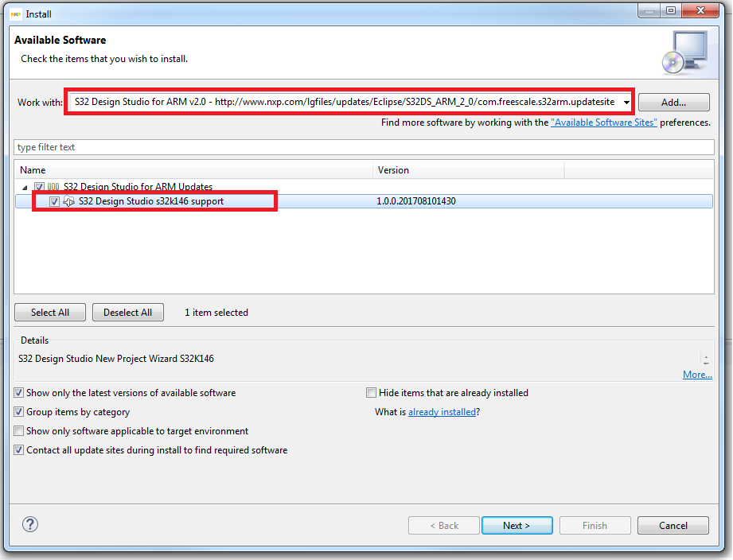Toggle Group items by category checkbox
This screenshot has height=560, width=733.
(18, 412)
